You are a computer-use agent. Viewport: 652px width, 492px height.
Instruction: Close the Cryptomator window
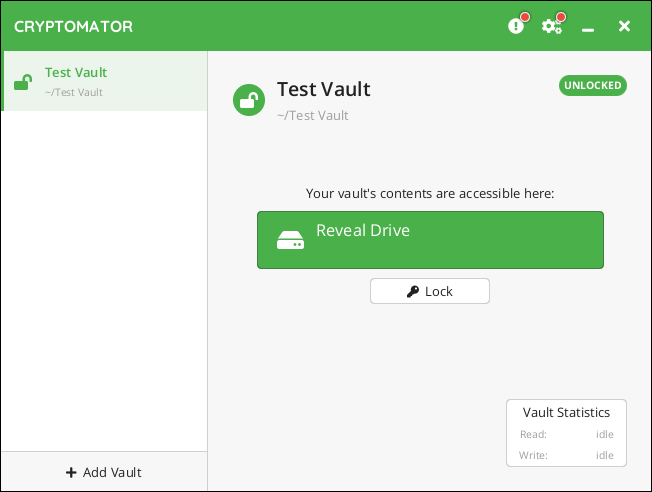pos(624,26)
